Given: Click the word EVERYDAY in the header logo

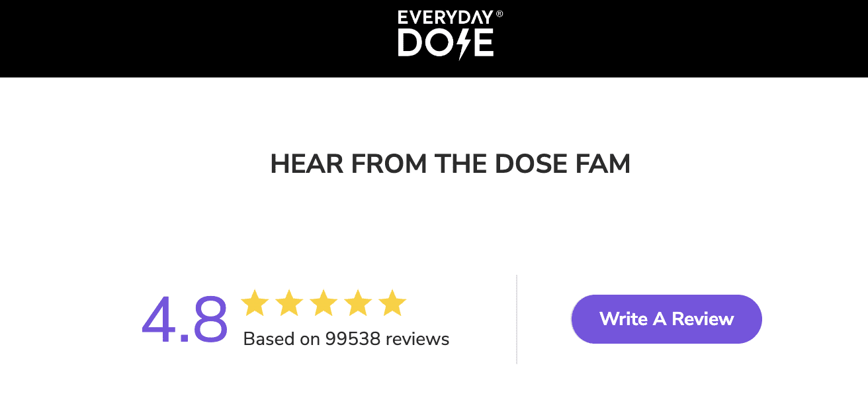Looking at the screenshot, I should pos(445,18).
